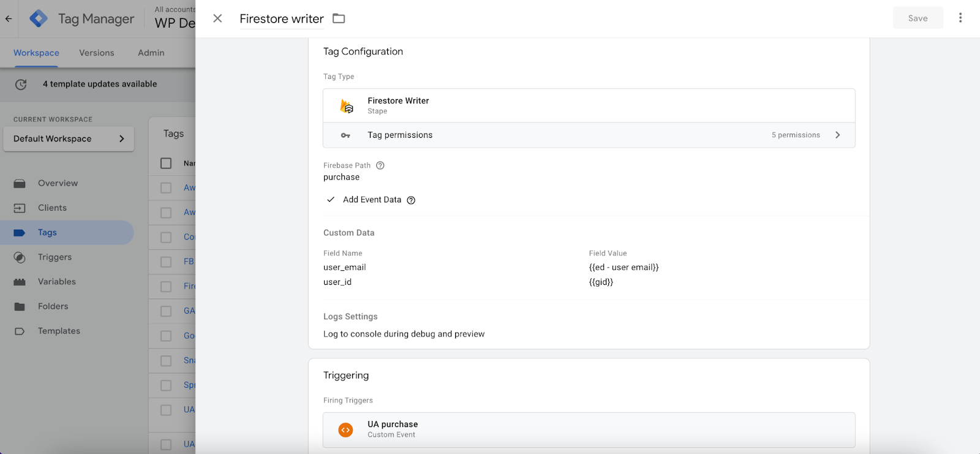Toggle checkbox for the GA tag row
The width and height of the screenshot is (980, 454).
(x=166, y=311)
